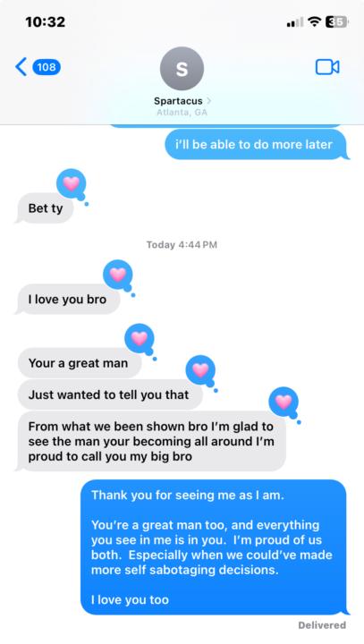This screenshot has width=364, height=644.
Task: Tap heart reaction on 'Bet ty' message
Action: [71, 183]
